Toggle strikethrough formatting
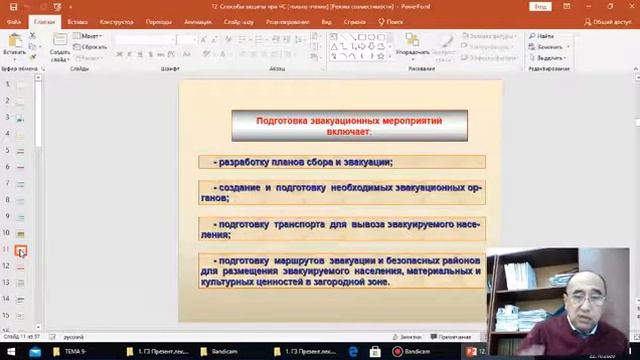640x360 pixels. coord(161,54)
